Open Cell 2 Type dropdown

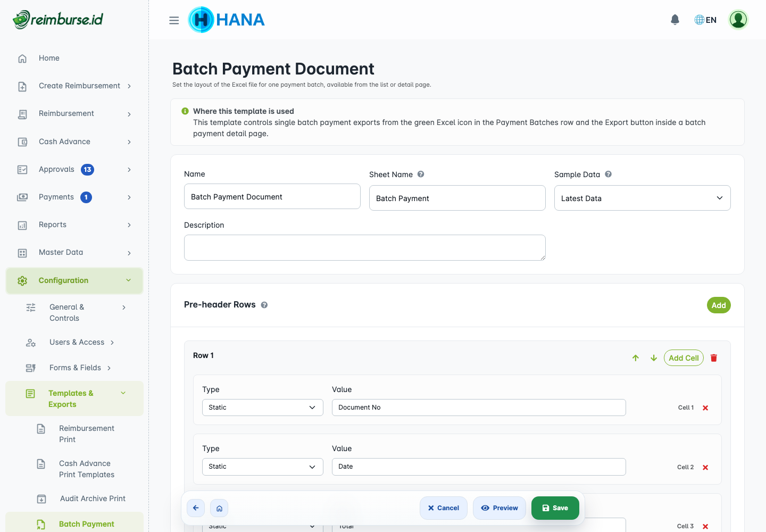pyautogui.click(x=262, y=467)
